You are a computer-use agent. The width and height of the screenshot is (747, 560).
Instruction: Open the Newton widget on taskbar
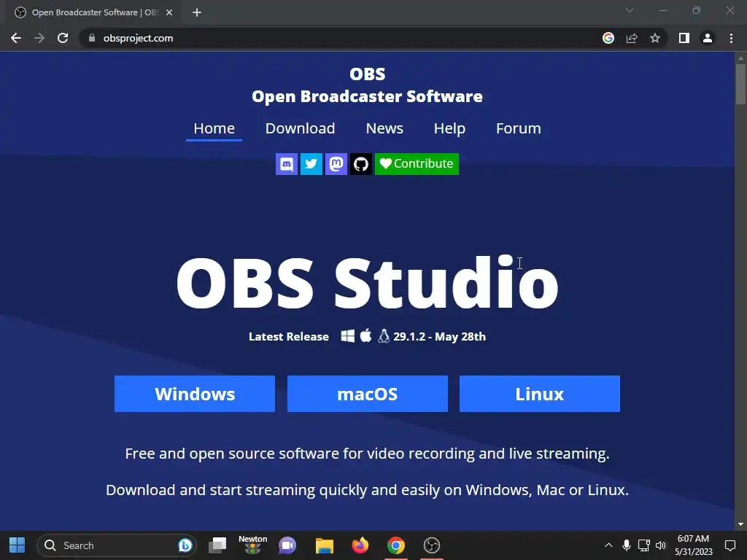pos(252,545)
